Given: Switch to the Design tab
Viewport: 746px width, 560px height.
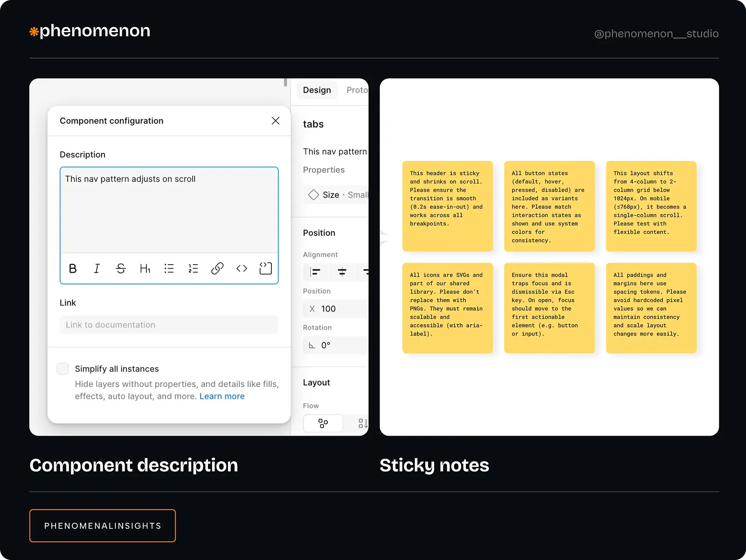Looking at the screenshot, I should click(317, 90).
